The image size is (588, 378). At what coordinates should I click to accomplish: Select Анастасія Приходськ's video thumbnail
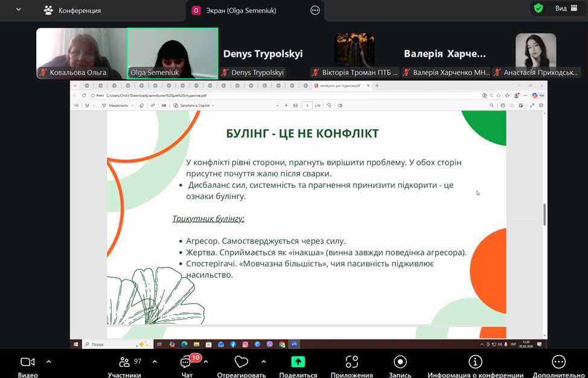535,53
